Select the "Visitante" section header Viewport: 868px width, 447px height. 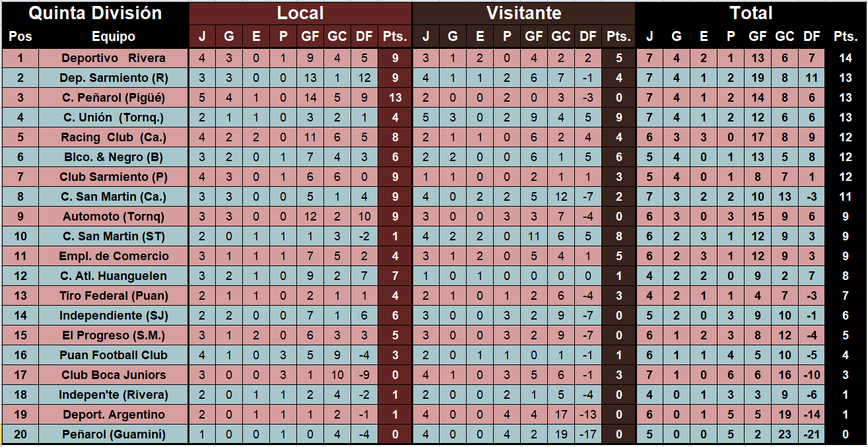(x=523, y=13)
